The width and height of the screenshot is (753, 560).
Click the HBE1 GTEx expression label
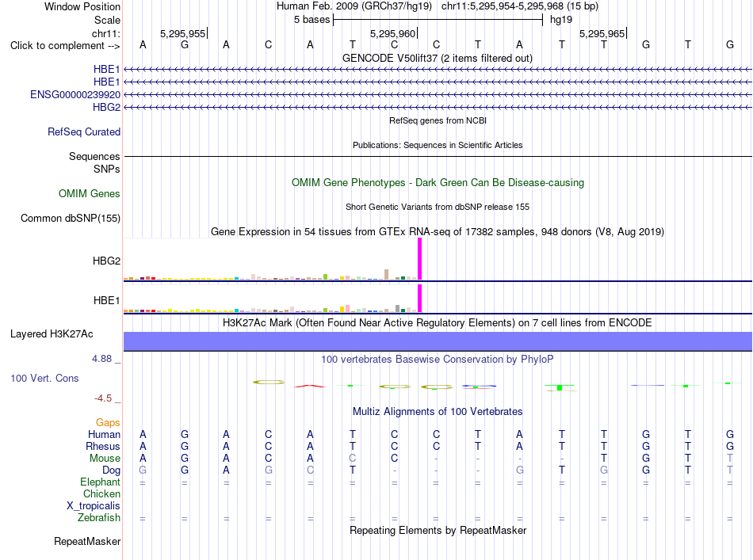tap(107, 300)
